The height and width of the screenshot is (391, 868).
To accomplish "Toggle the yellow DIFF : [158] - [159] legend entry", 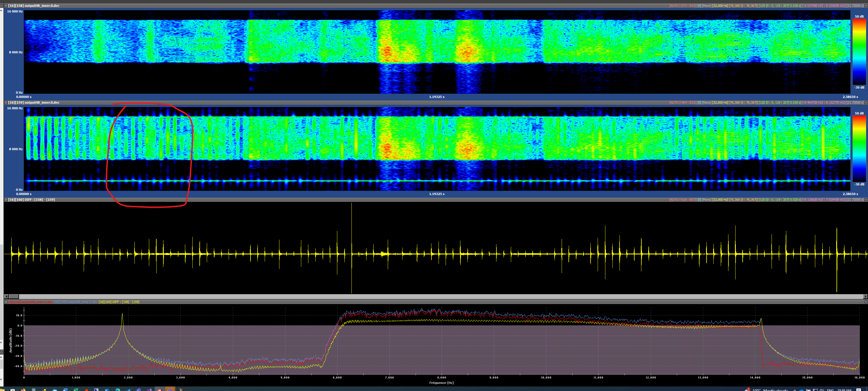I will point(119,302).
